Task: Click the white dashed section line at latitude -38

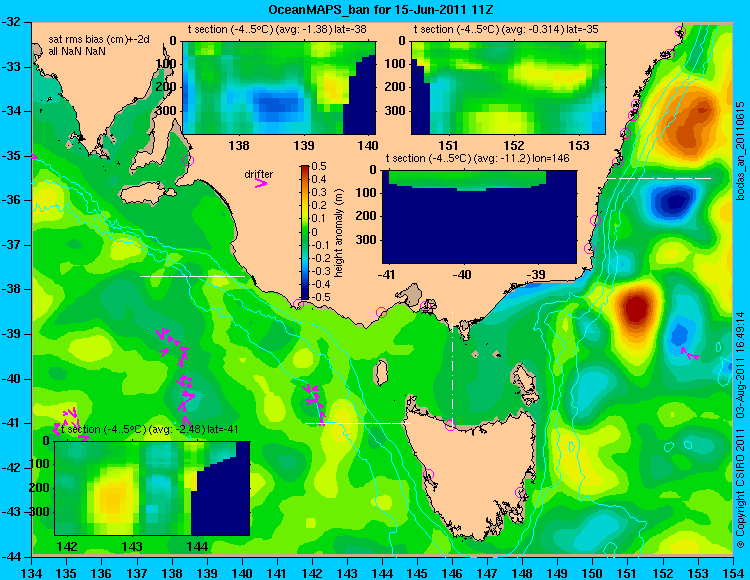Action: tap(192, 276)
